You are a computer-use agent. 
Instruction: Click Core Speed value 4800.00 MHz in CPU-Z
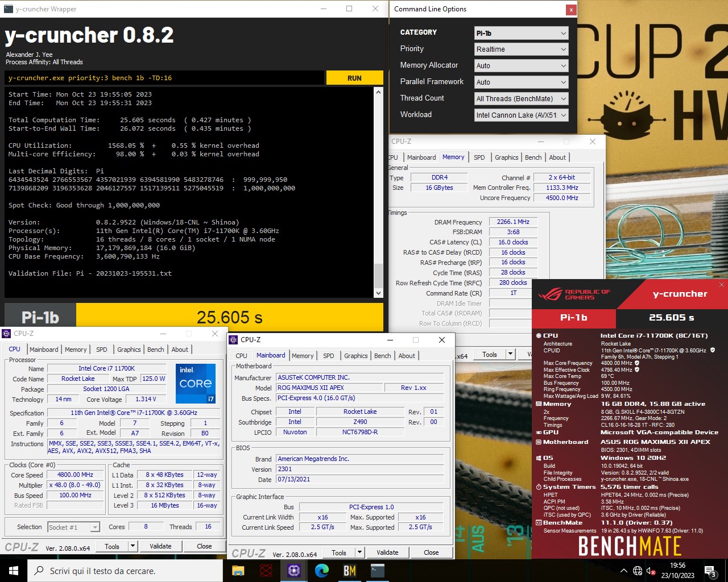tap(75, 475)
